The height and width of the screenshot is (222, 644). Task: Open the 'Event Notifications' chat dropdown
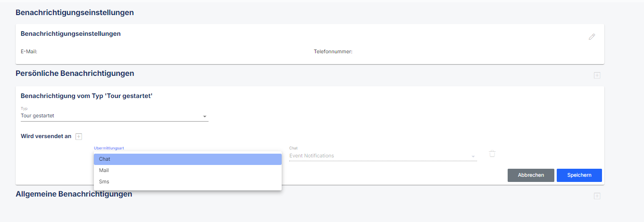click(383, 156)
